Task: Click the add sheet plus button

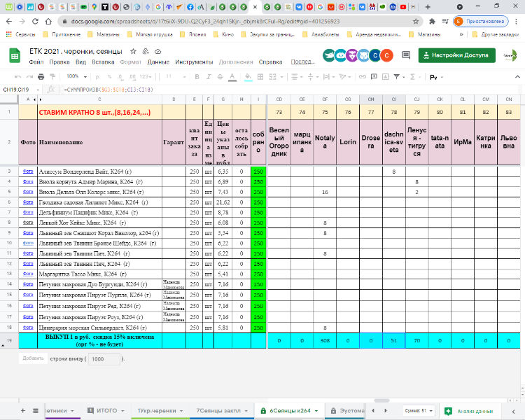Action: coord(24,410)
